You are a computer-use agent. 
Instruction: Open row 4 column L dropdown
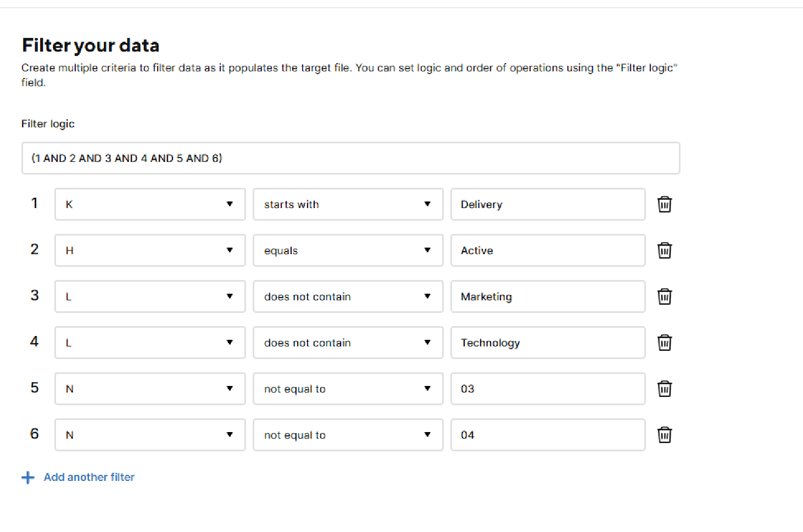[150, 343]
